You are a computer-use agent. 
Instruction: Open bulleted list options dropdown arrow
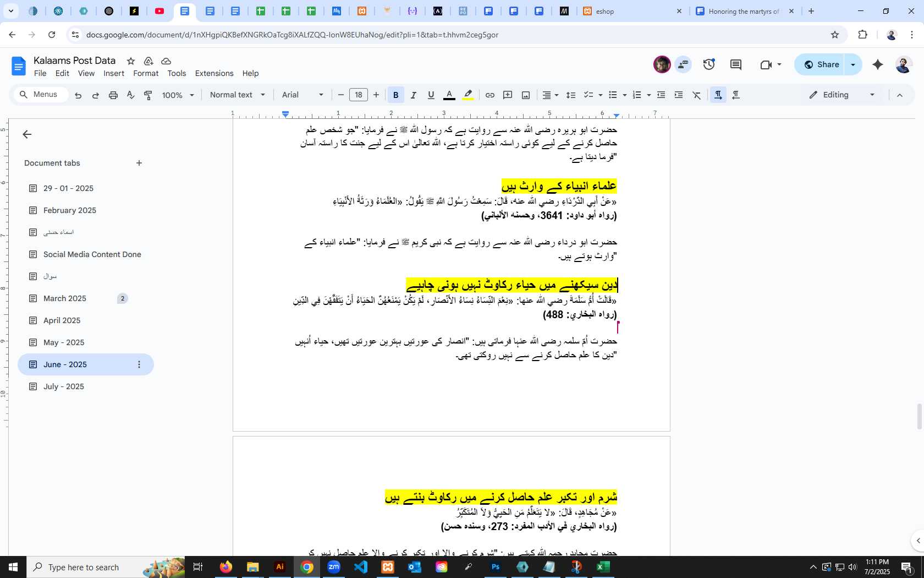coord(625,95)
